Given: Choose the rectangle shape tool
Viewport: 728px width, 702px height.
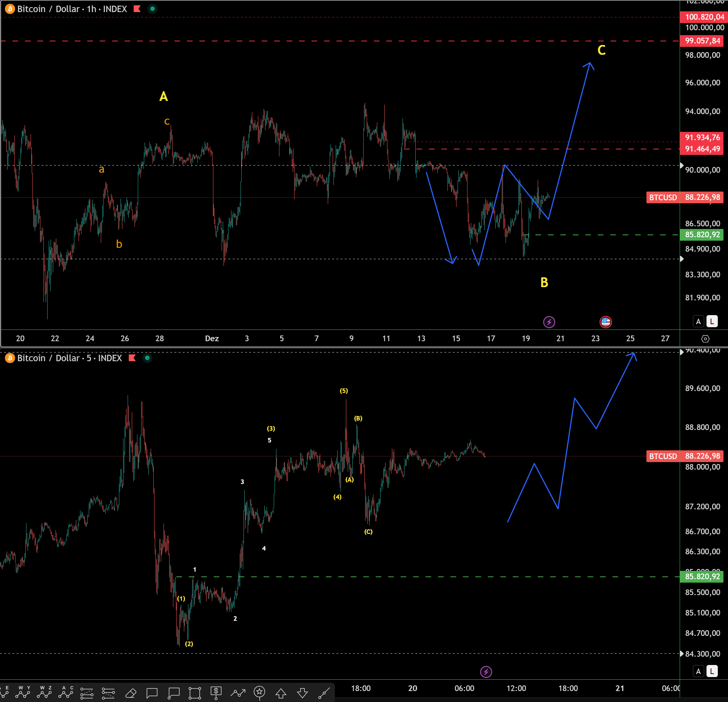Looking at the screenshot, I should pyautogui.click(x=195, y=693).
